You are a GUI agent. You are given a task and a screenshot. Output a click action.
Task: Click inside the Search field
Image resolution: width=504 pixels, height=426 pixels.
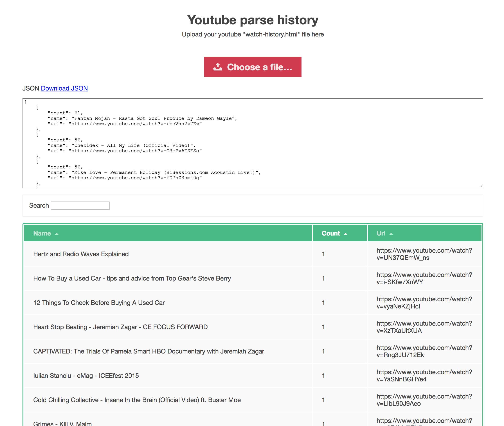pos(80,205)
